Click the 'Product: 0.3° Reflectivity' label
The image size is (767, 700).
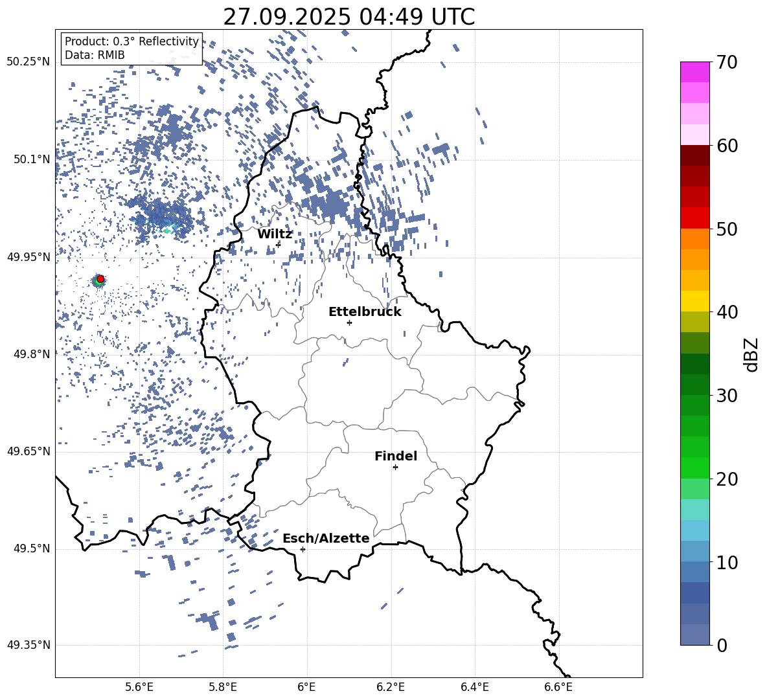click(132, 41)
